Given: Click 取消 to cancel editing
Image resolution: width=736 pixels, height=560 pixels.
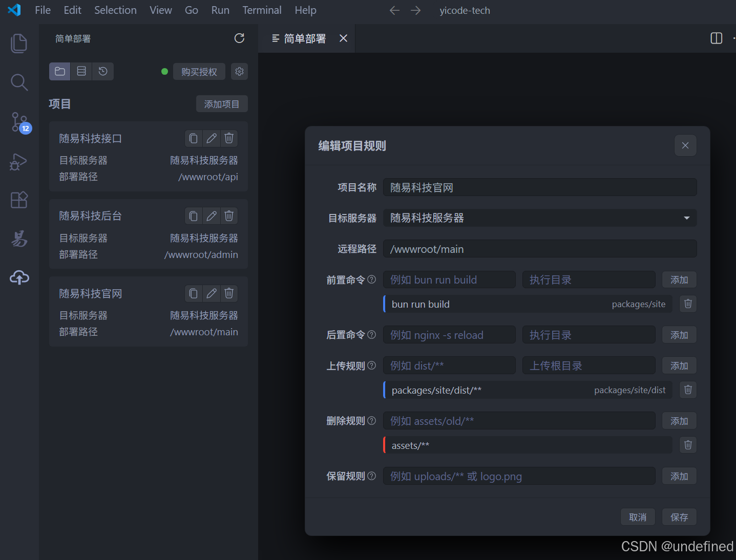Looking at the screenshot, I should point(638,517).
